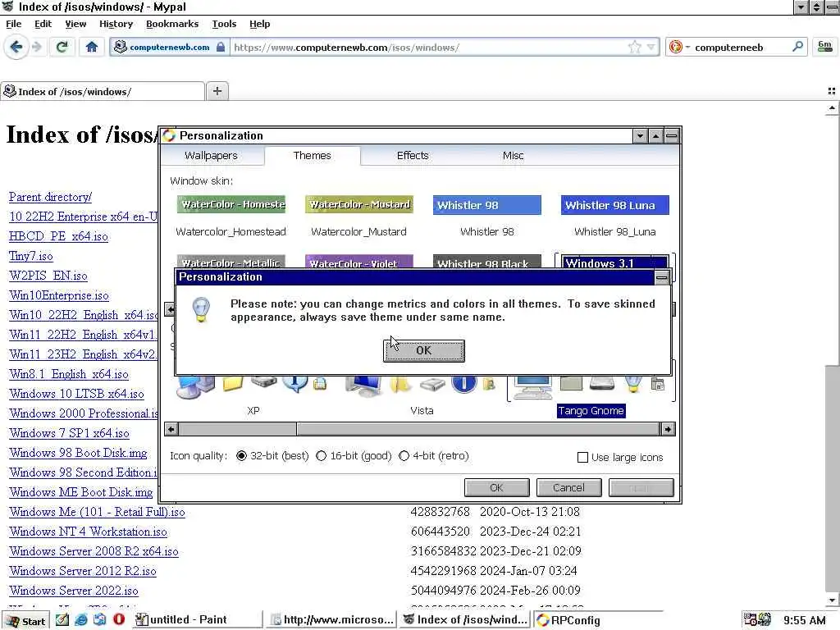
Task: Choose the Whistler 98 skin preview
Action: 487,205
